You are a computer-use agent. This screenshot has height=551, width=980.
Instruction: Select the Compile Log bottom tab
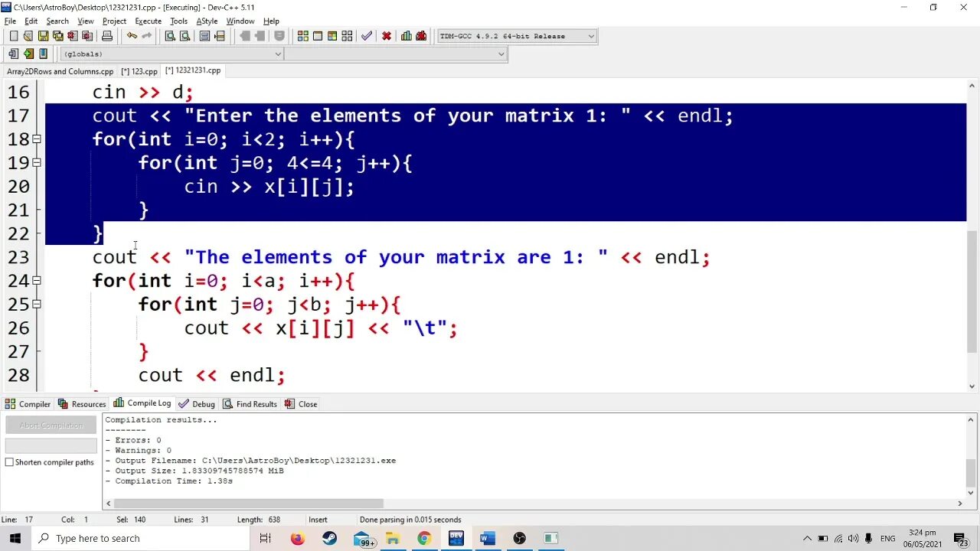[142, 403]
